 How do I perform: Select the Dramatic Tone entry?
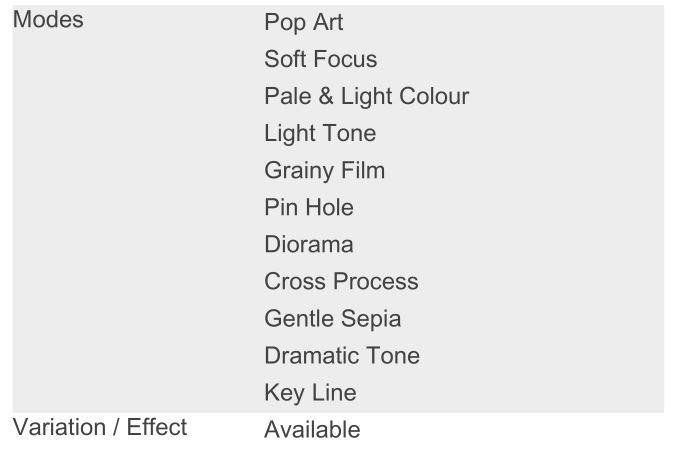click(342, 355)
